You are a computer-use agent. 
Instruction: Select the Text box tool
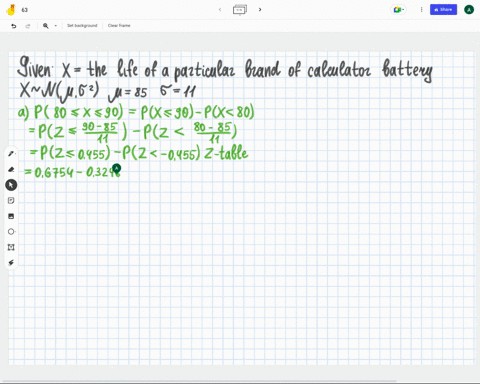(x=11, y=247)
